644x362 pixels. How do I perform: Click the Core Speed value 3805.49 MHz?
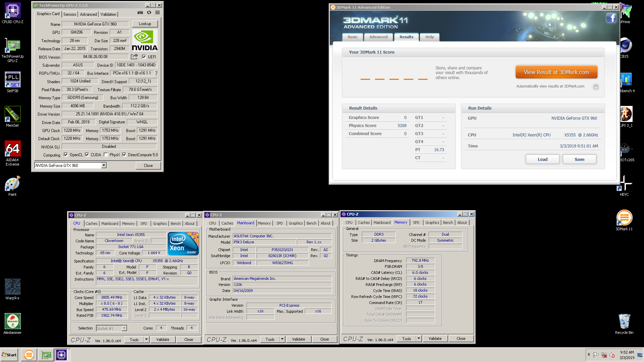(x=112, y=297)
